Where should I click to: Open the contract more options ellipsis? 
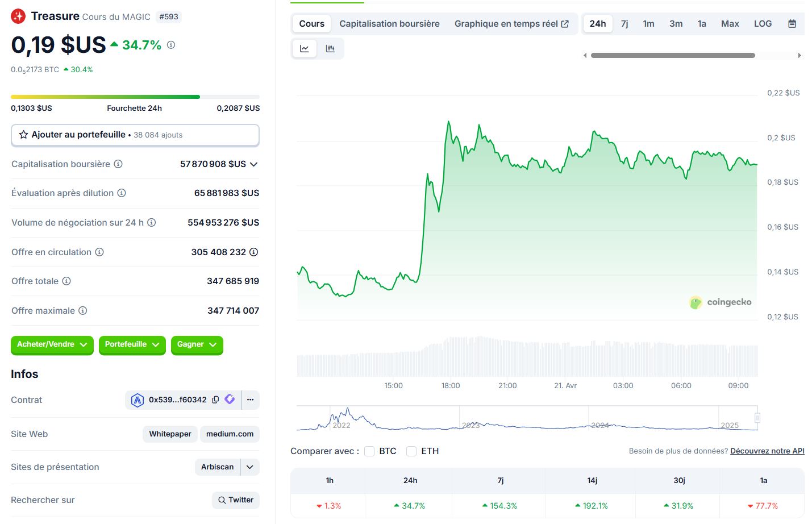[x=250, y=400]
